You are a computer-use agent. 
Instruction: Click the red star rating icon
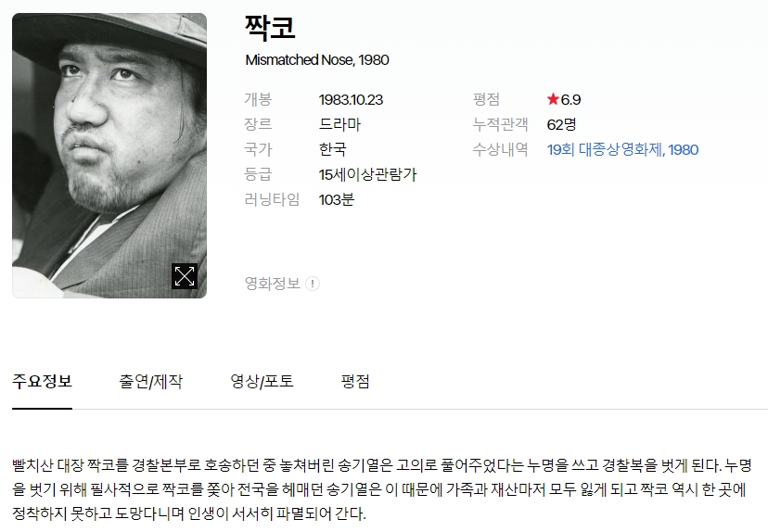pos(553,99)
